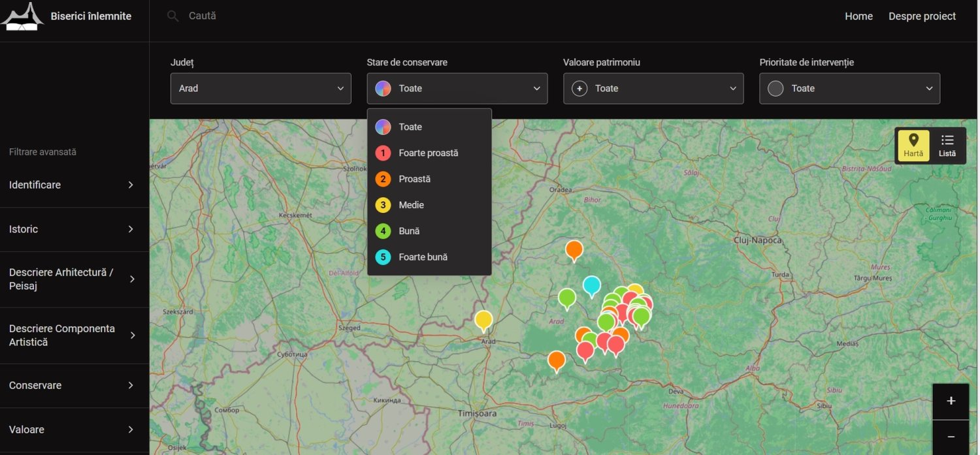Viewport: 980px width, 455px height.
Task: Open the Județ dropdown showing Arad
Action: (261, 89)
